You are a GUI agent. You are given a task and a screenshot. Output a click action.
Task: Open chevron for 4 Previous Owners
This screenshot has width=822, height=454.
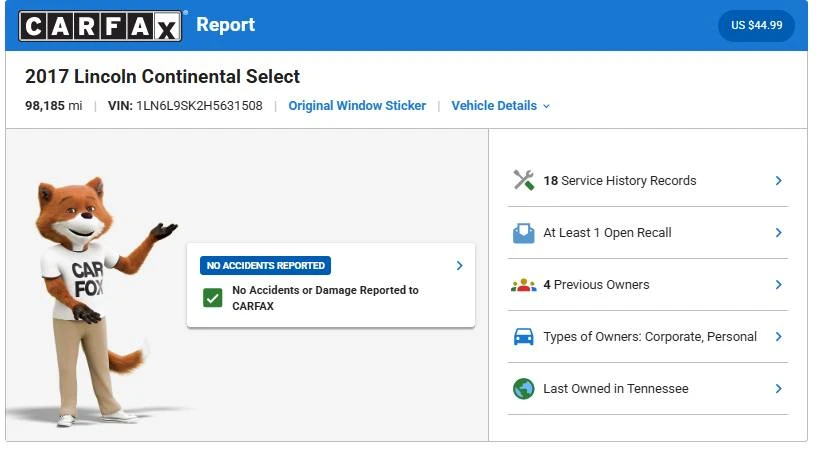tap(778, 285)
